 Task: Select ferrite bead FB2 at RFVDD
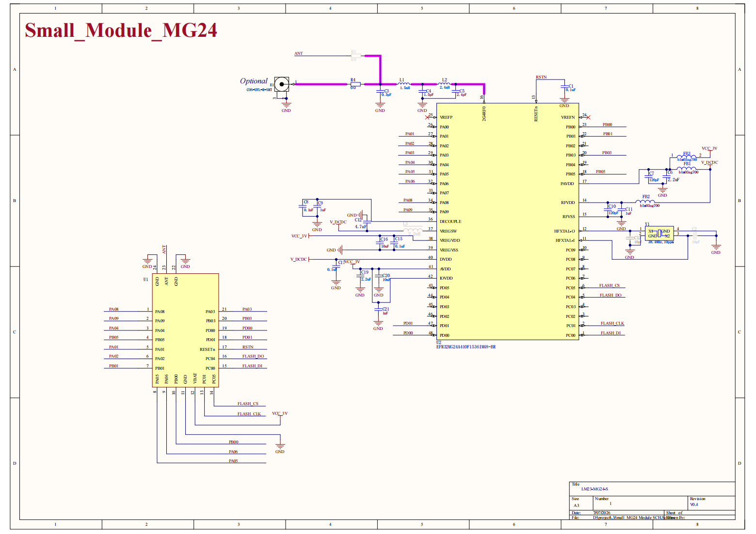(645, 201)
